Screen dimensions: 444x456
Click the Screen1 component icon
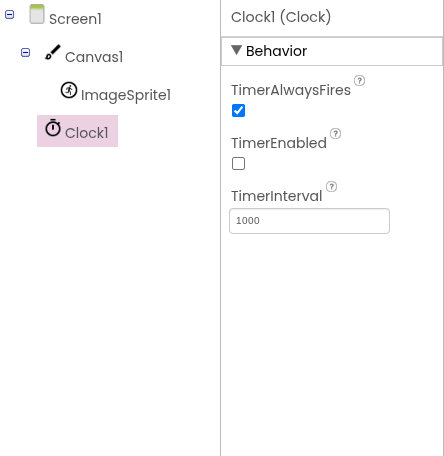[x=37, y=14]
